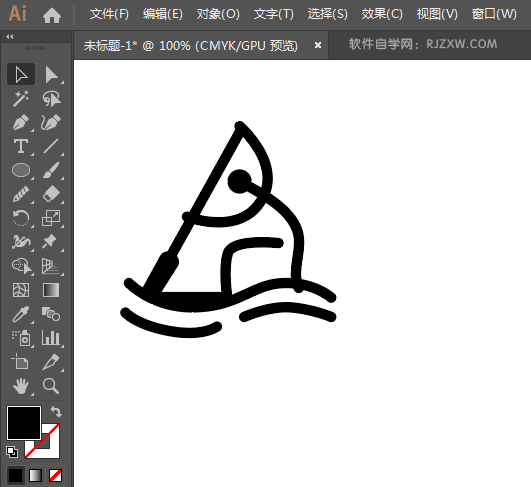Select the Direct Selection tool

pos(51,75)
